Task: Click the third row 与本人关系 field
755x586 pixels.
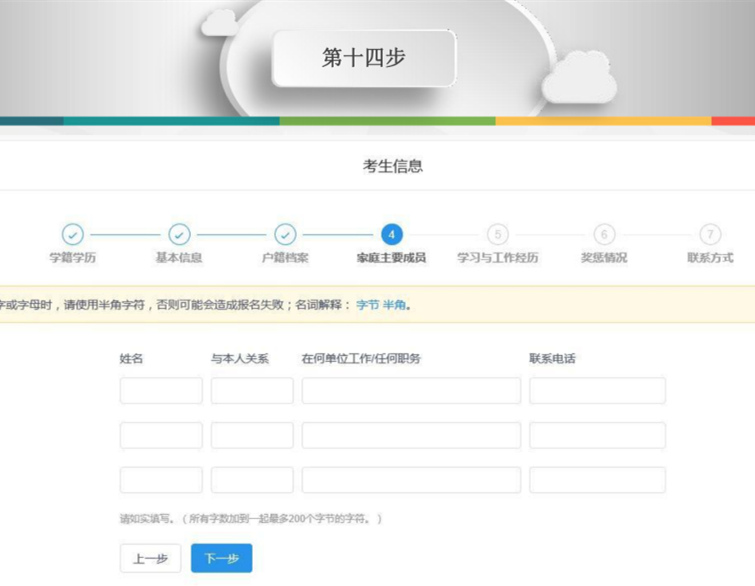Action: point(252,480)
